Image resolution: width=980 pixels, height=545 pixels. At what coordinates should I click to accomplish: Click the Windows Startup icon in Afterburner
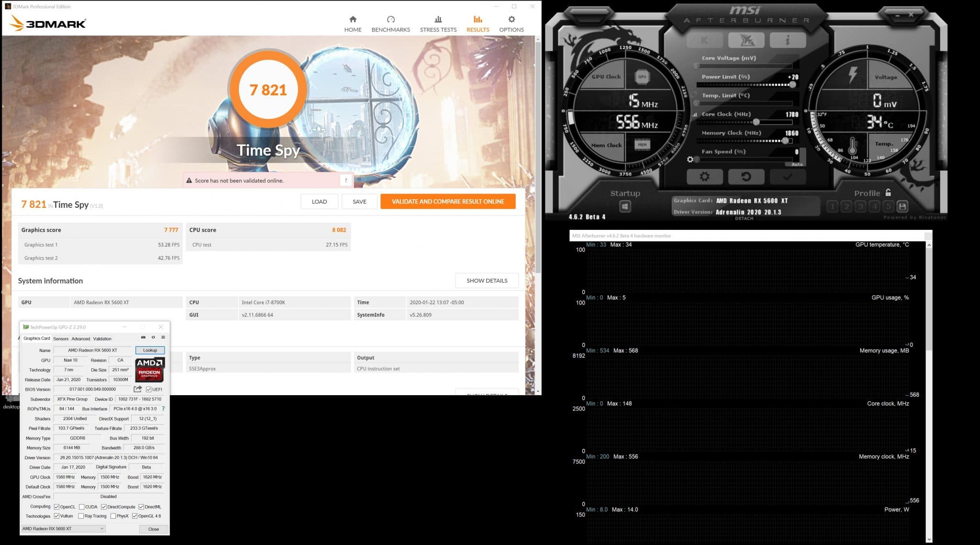pyautogui.click(x=625, y=206)
